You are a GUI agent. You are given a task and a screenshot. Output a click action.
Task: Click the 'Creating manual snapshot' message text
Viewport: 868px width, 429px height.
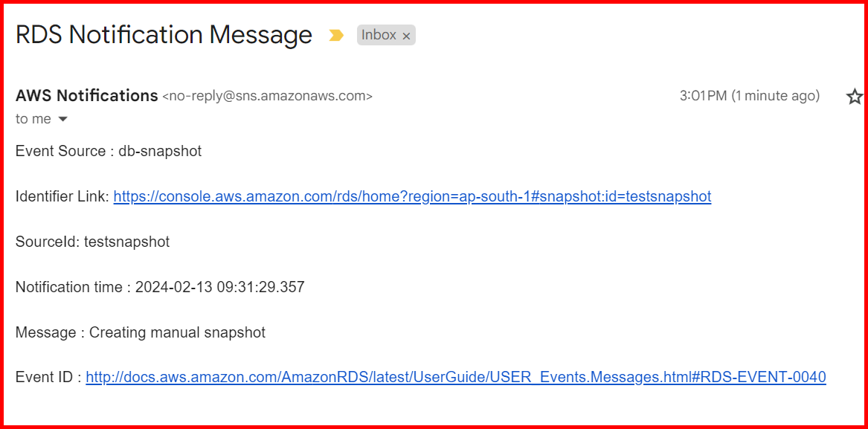176,332
